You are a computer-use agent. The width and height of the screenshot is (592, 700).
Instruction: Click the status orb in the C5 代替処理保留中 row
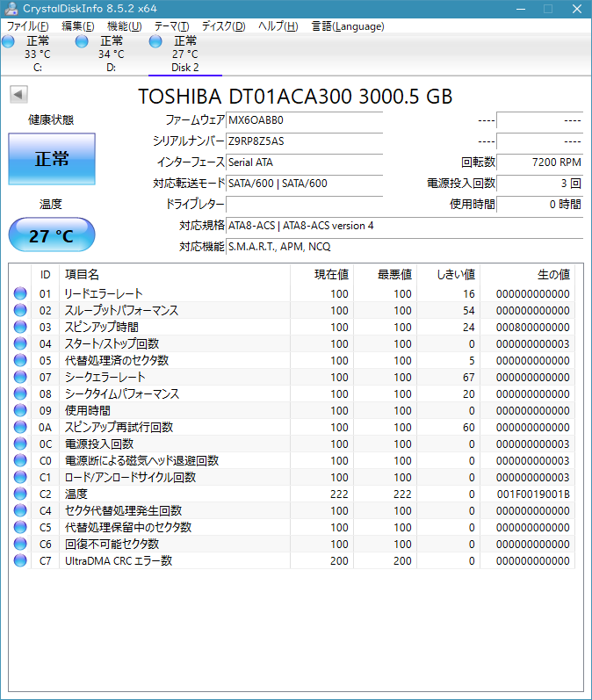click(x=20, y=527)
